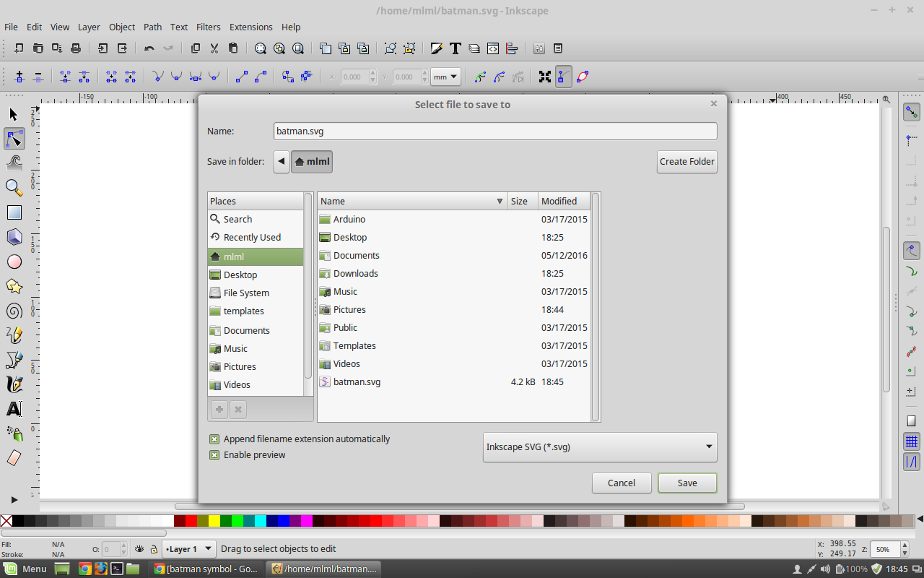Click Delete selected nodes icon
This screenshot has width=924, height=578.
point(38,76)
